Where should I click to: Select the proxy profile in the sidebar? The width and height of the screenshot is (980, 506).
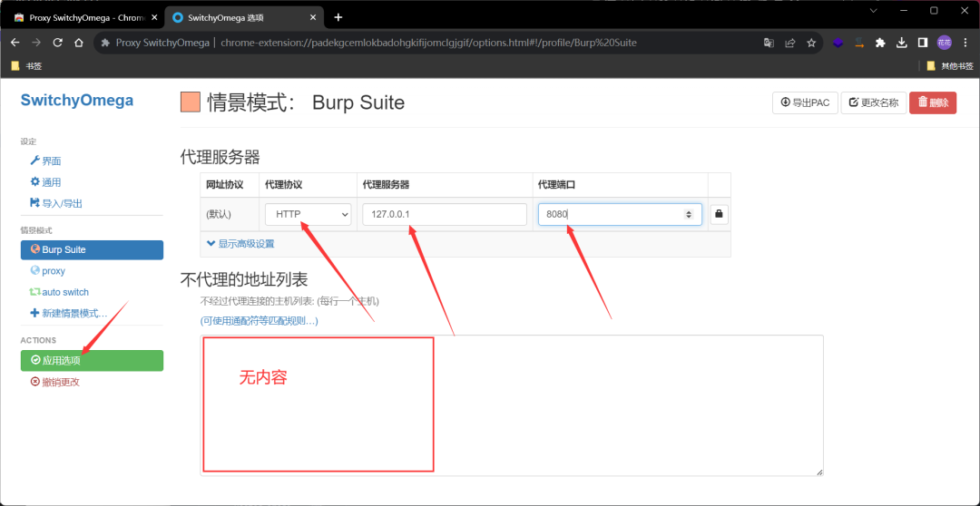point(53,270)
